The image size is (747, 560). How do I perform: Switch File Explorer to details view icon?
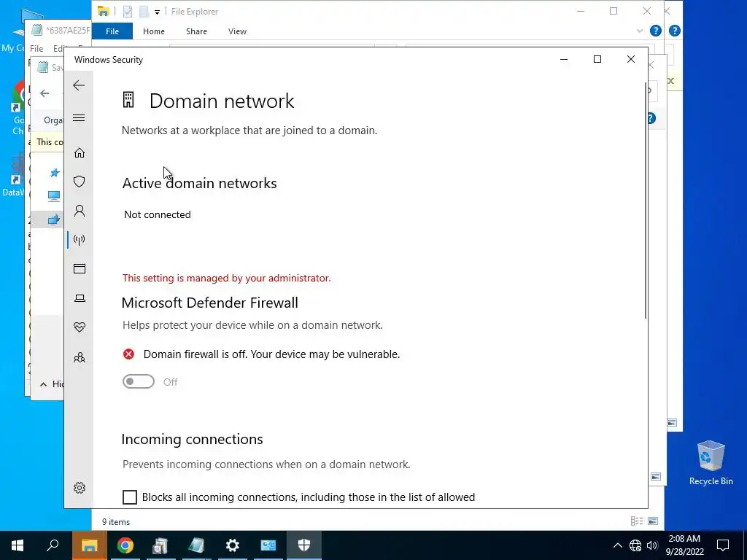637,521
